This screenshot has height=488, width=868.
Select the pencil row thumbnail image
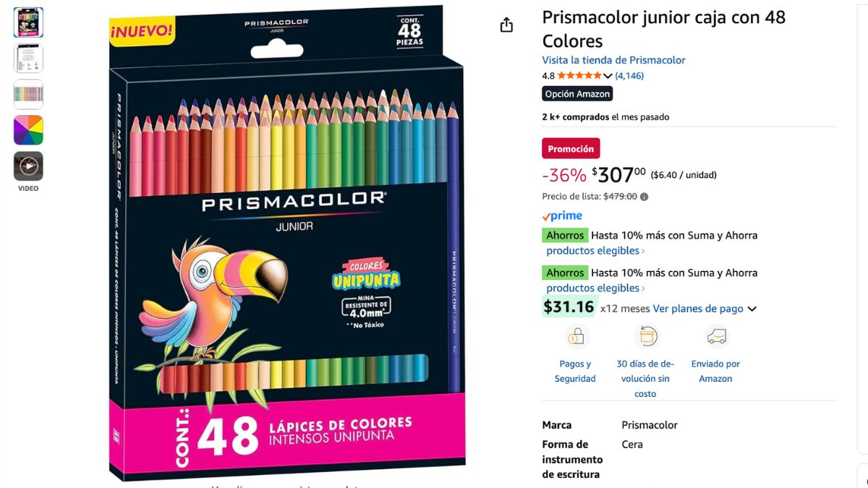tap(28, 94)
